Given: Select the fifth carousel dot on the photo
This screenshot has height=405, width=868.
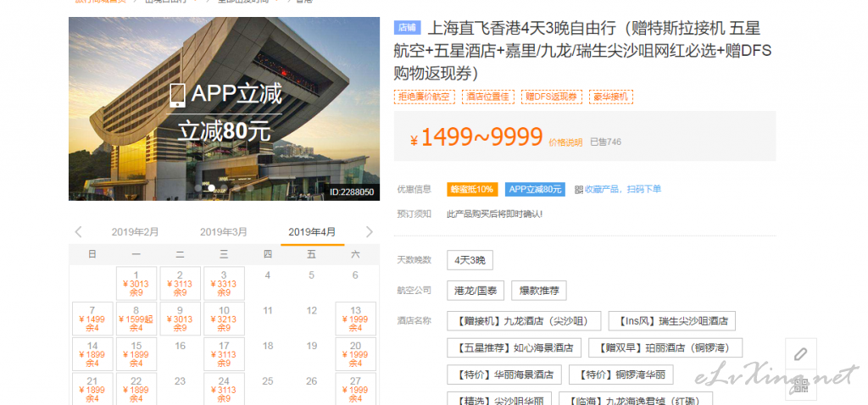Looking at the screenshot, I should (x=250, y=188).
